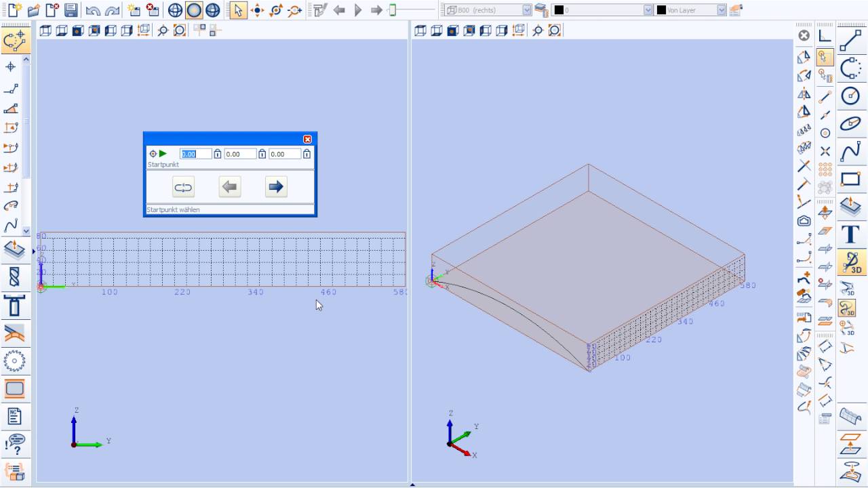This screenshot has height=488, width=868.
Task: Click the plane projection icon bottom right
Action: tap(850, 443)
